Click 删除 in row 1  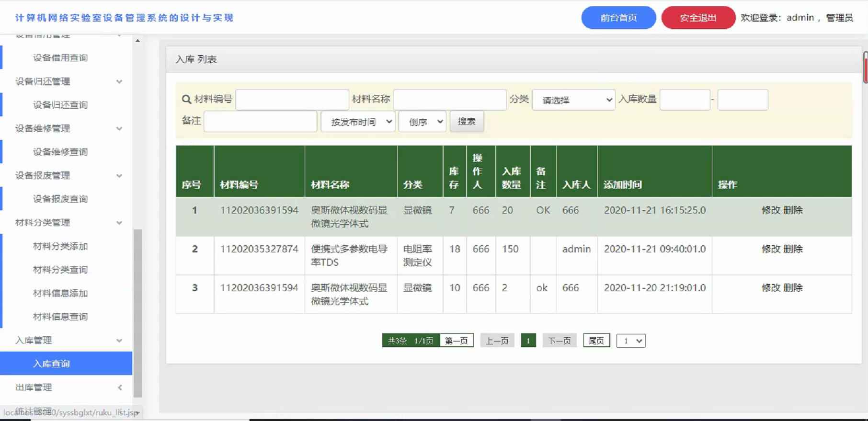click(x=793, y=210)
